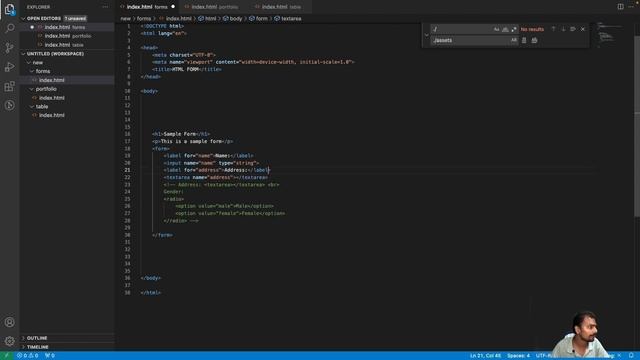
Task: Switch to index.html table tab
Action: (x=280, y=7)
